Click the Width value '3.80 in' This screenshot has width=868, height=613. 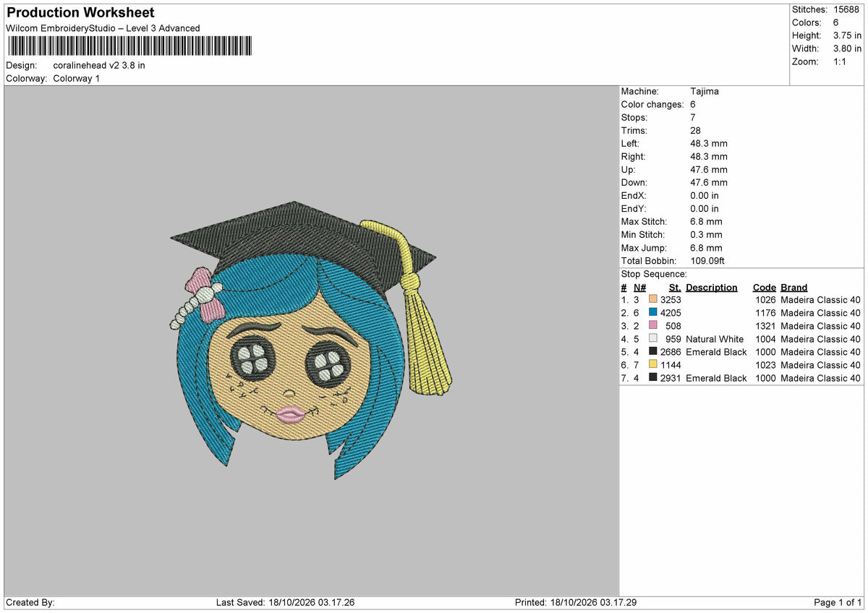click(x=846, y=48)
